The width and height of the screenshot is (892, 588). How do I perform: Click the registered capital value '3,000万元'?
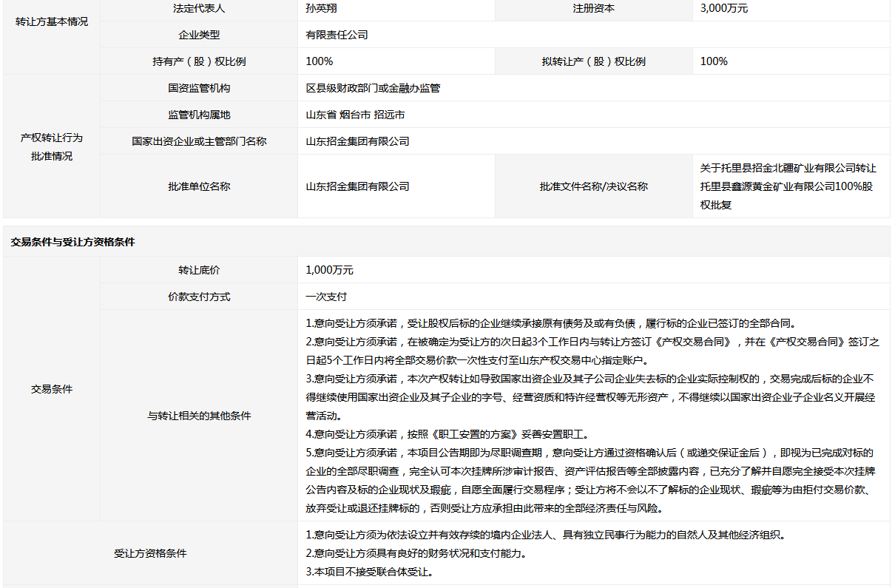tap(724, 8)
